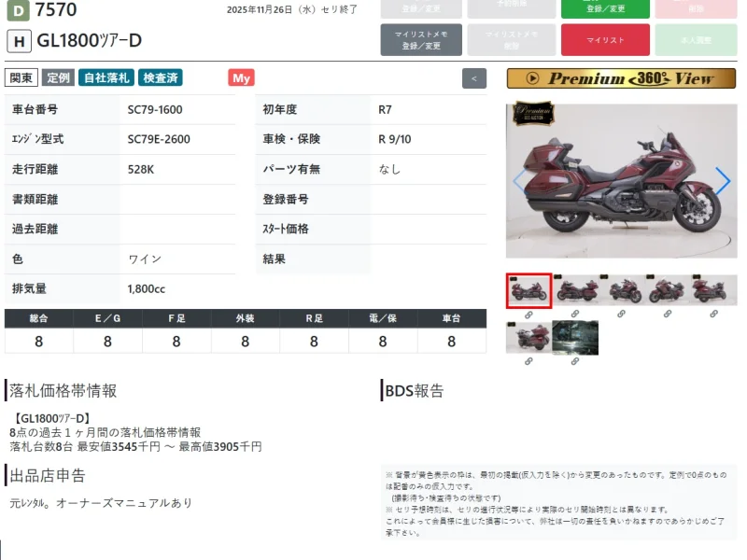Click link icon under second top-row thumbnail

pyautogui.click(x=575, y=314)
